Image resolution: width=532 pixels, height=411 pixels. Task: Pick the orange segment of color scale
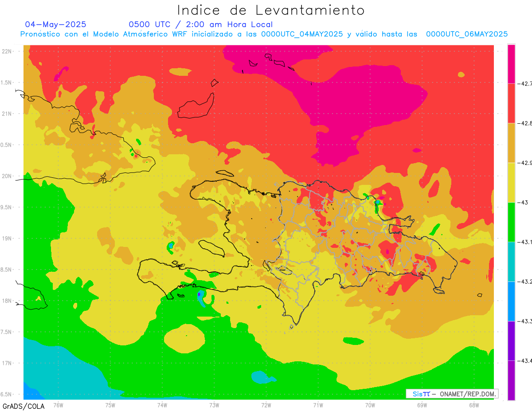(x=511, y=143)
